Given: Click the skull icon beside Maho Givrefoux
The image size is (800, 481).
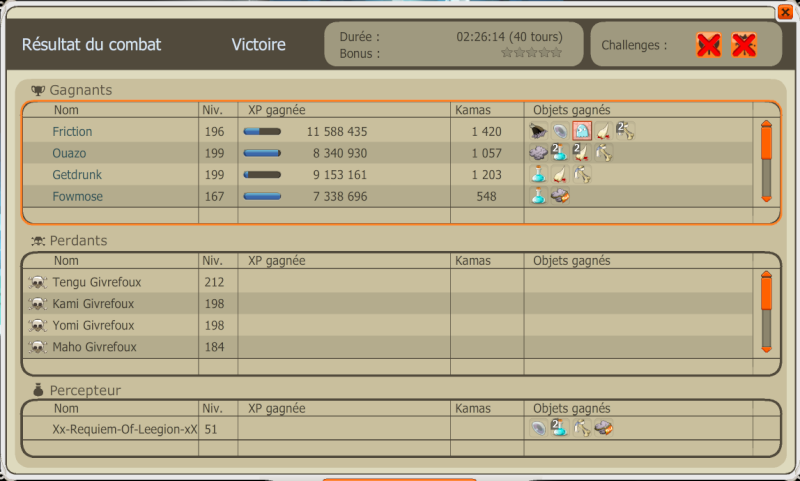Looking at the screenshot, I should click(x=38, y=347).
